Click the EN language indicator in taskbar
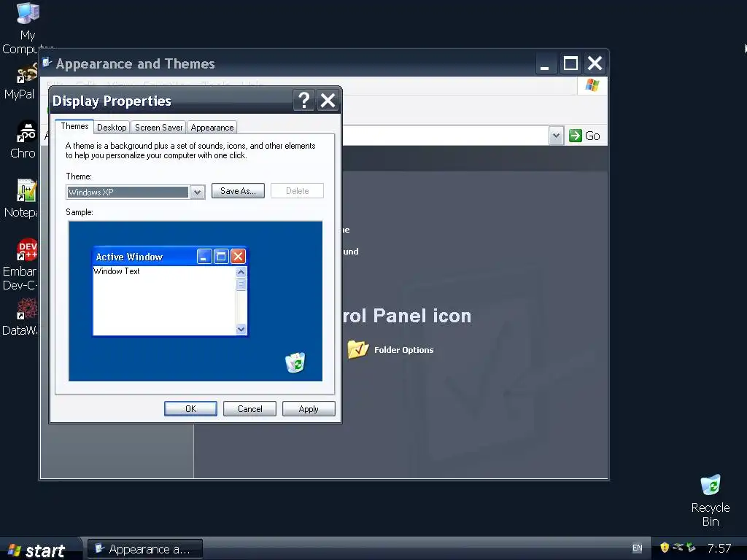The width and height of the screenshot is (747, 560). point(637,548)
